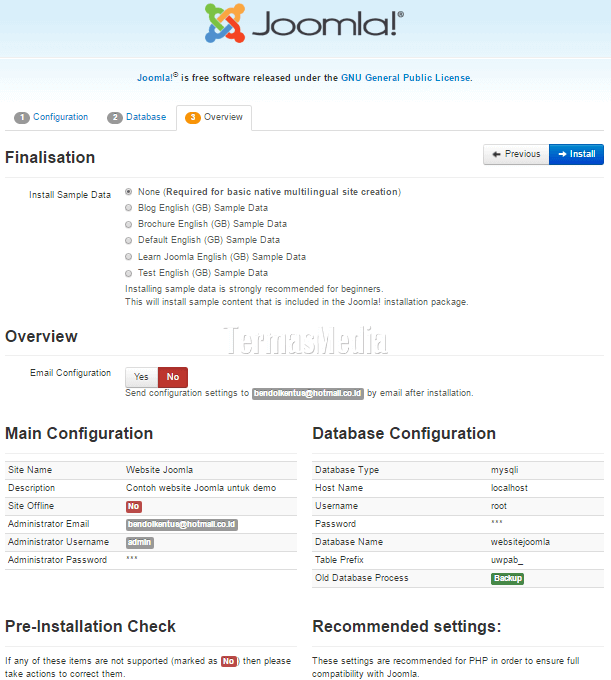Click the Administrator Email value badge
This screenshot has width=611, height=680.
(x=182, y=524)
